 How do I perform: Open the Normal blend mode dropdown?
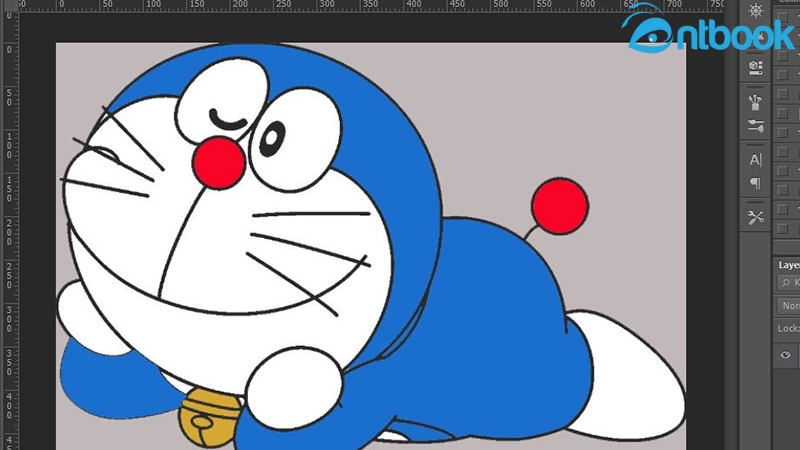coord(789,306)
